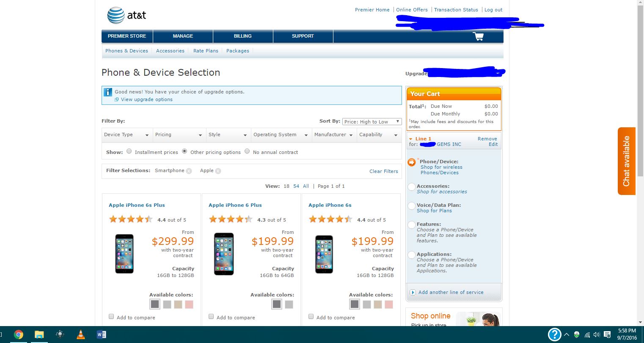Expand the Operating System filter

coord(281,135)
